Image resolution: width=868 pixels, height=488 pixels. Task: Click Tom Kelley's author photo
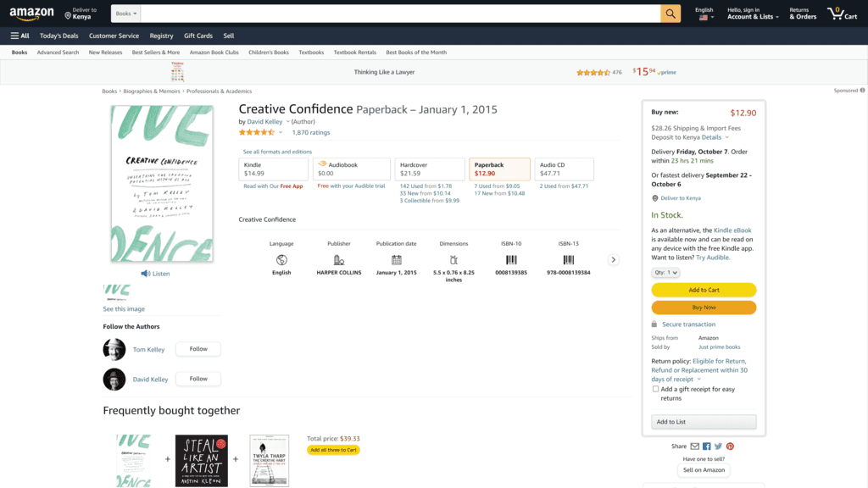click(114, 349)
